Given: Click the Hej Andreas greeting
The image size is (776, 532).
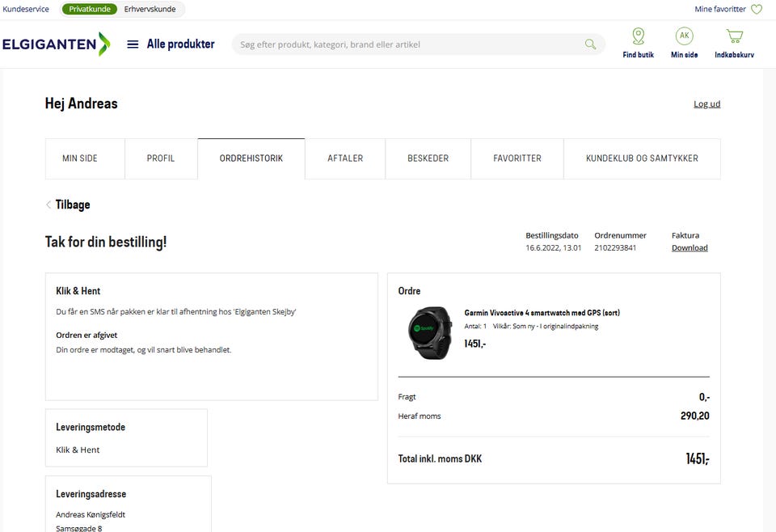Looking at the screenshot, I should [x=81, y=103].
